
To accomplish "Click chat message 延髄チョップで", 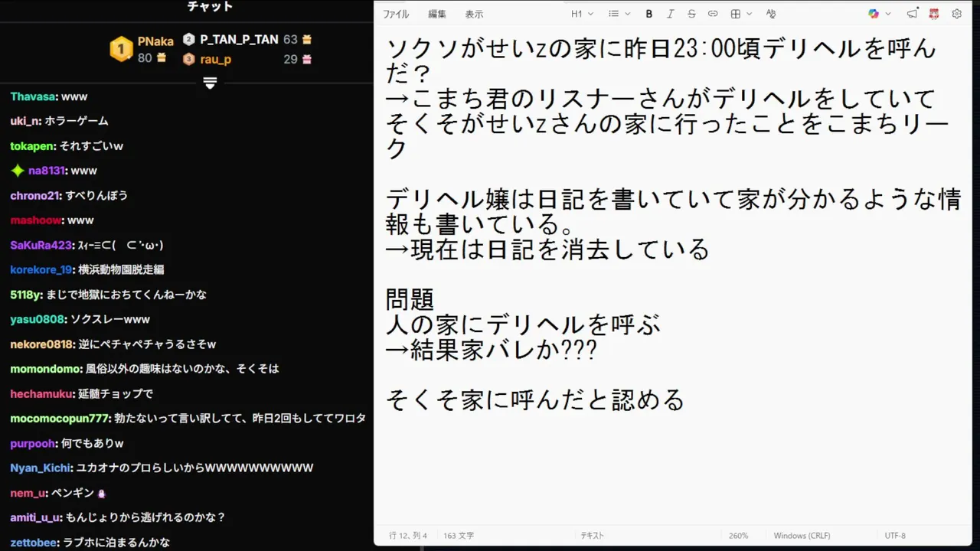I will pyautogui.click(x=116, y=394).
